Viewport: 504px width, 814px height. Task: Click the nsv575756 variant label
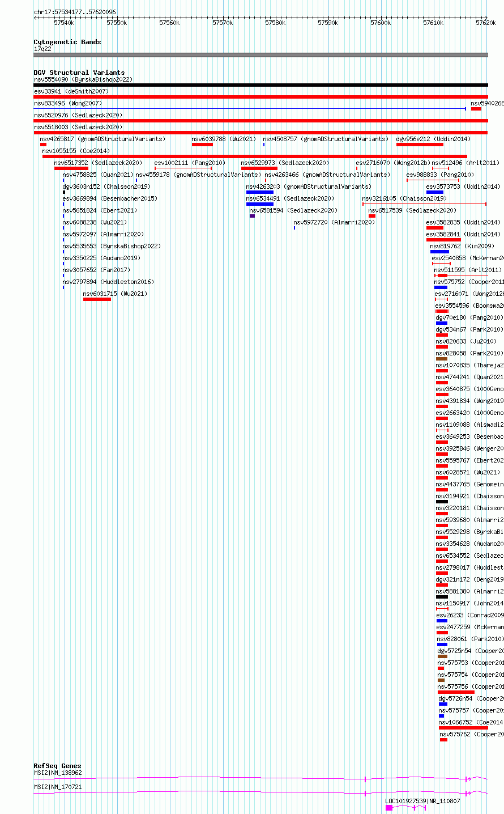471,686
